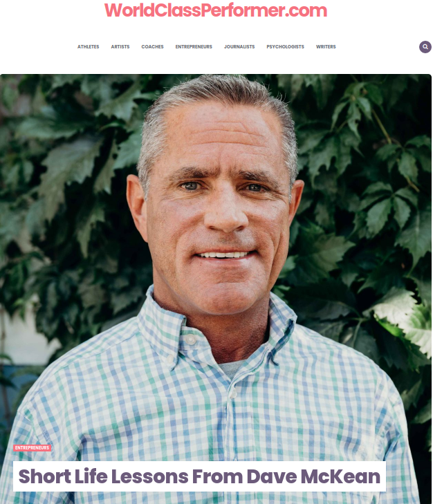Open article Short Life Lessons From Dave McKean
The height and width of the screenshot is (504, 433).
(199, 476)
